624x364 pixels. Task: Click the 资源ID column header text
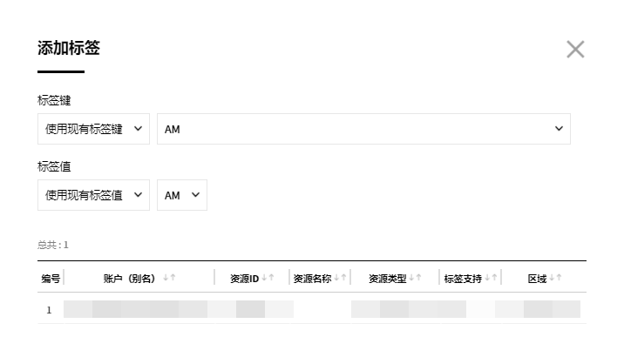click(x=245, y=279)
